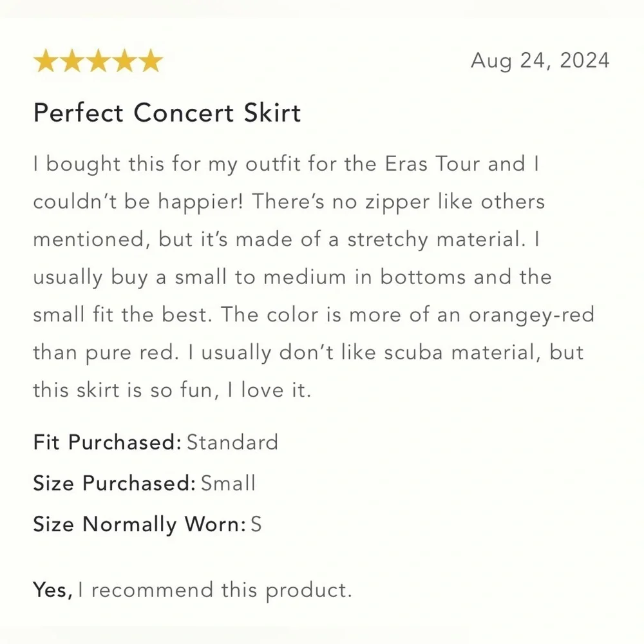
Task: Click the first gold rating star
Action: [x=46, y=62]
